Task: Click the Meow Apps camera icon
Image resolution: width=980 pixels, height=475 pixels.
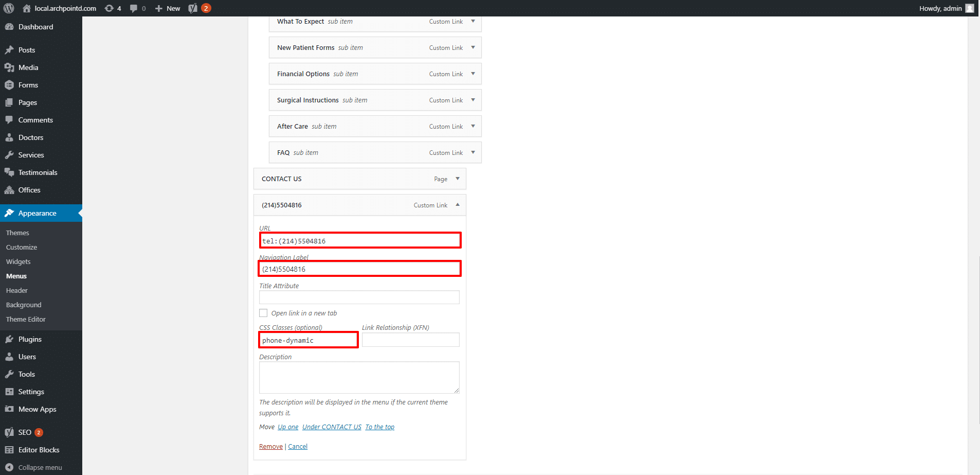Action: (x=9, y=409)
